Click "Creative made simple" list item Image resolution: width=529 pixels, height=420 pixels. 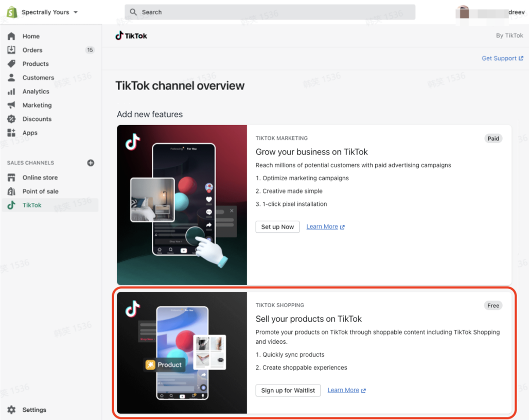coord(289,191)
